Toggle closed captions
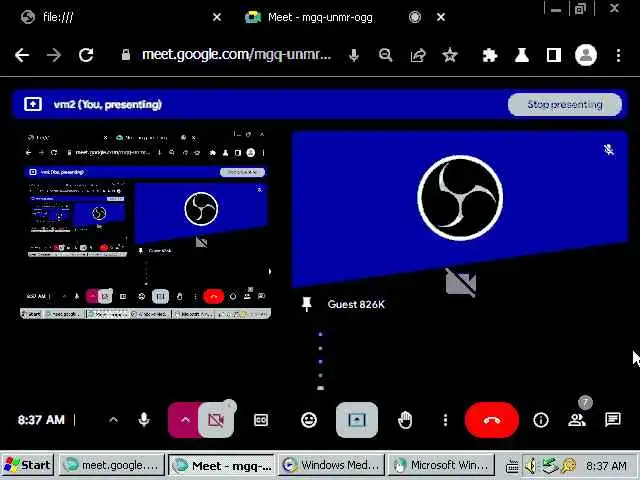640x480 pixels. tap(261, 420)
